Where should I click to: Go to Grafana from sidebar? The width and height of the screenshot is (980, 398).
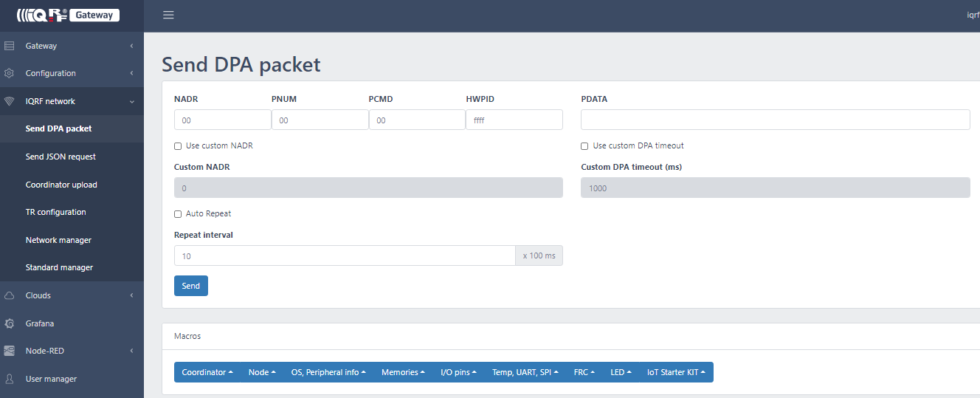tap(72, 323)
